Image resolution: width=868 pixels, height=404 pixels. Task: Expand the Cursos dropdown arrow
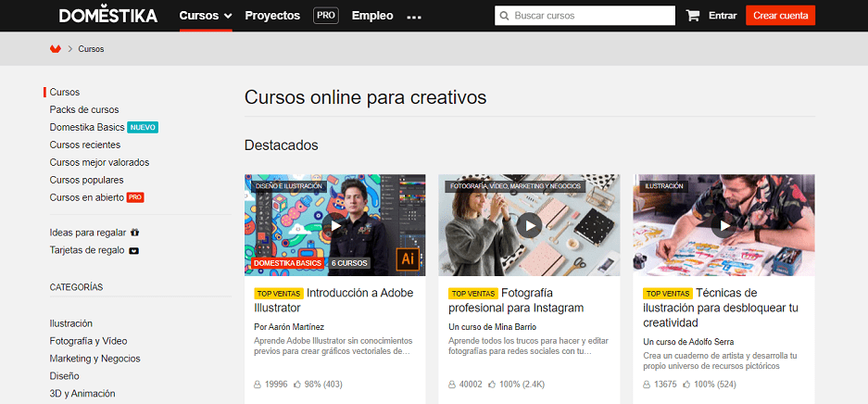(228, 17)
